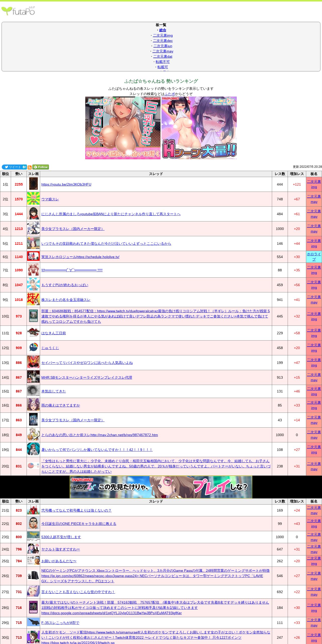Open the 暑いからって何でパンツ thread
322x644 pixels.
pos(97,450)
